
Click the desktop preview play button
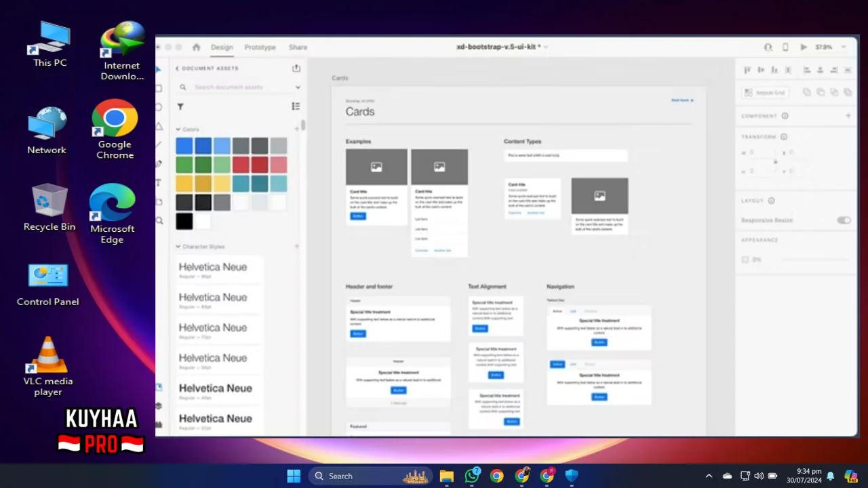point(804,47)
